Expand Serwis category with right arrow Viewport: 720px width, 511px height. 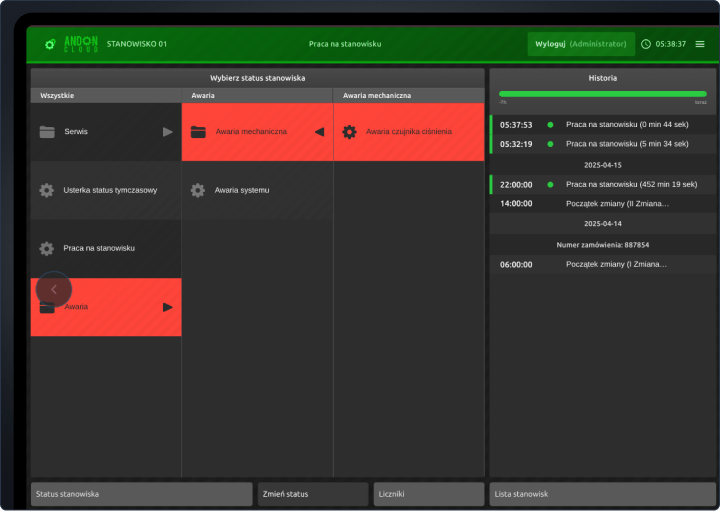click(x=168, y=131)
